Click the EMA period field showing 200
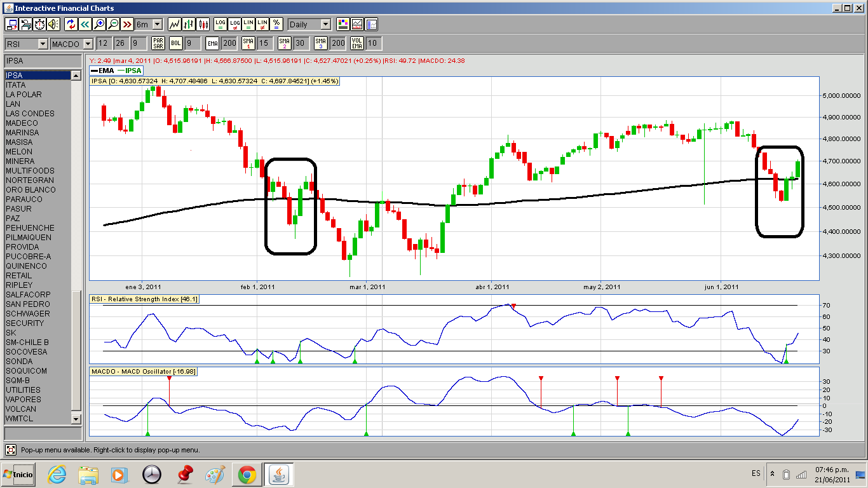The width and height of the screenshot is (868, 488). coord(229,43)
